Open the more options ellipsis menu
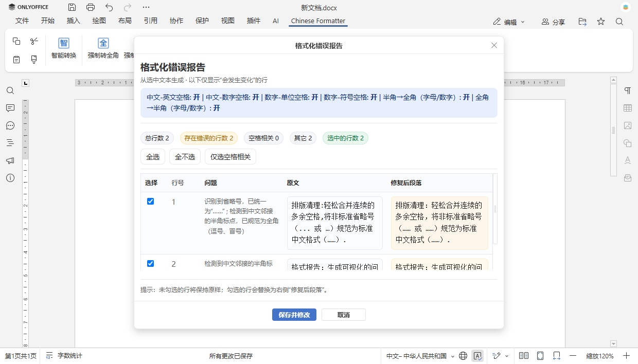 click(x=146, y=7)
